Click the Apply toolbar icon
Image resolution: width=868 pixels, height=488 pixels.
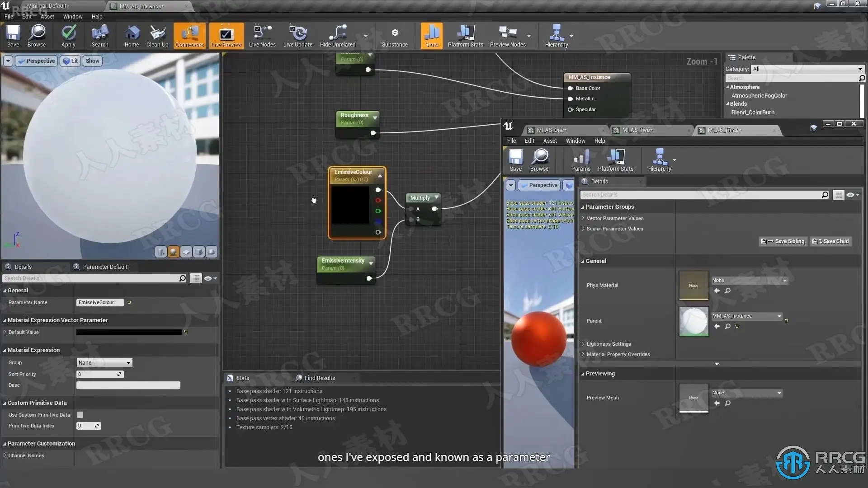68,36
